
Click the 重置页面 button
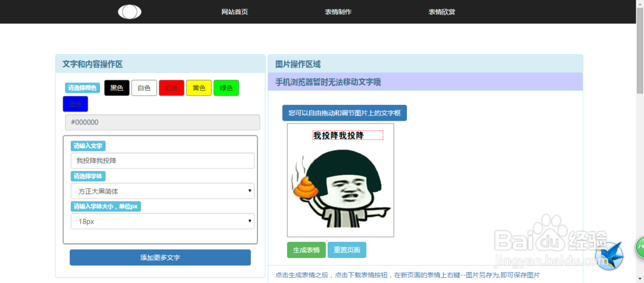[x=347, y=249]
